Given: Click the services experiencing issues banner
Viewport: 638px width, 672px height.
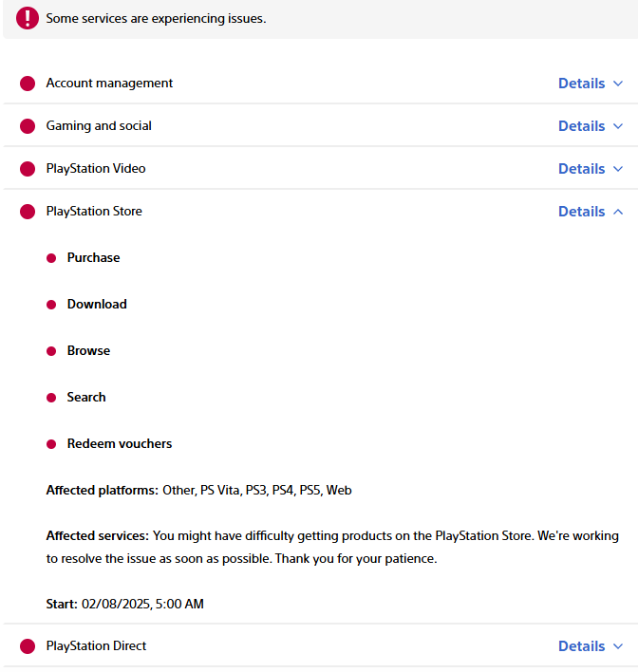Looking at the screenshot, I should pos(156,19).
